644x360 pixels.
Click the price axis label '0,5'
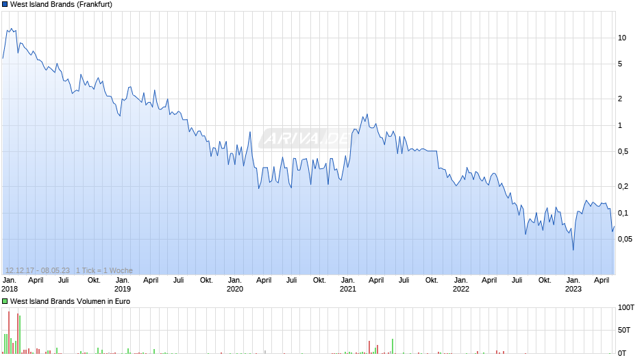(623, 152)
